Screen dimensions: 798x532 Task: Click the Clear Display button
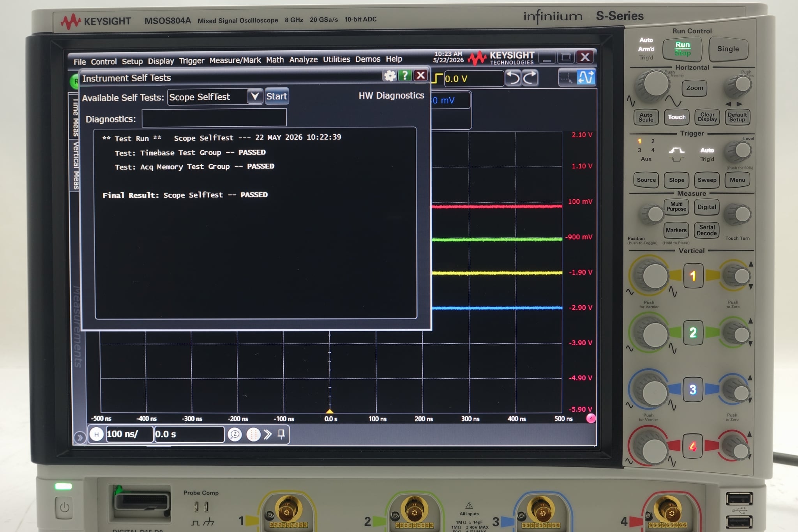707,117
